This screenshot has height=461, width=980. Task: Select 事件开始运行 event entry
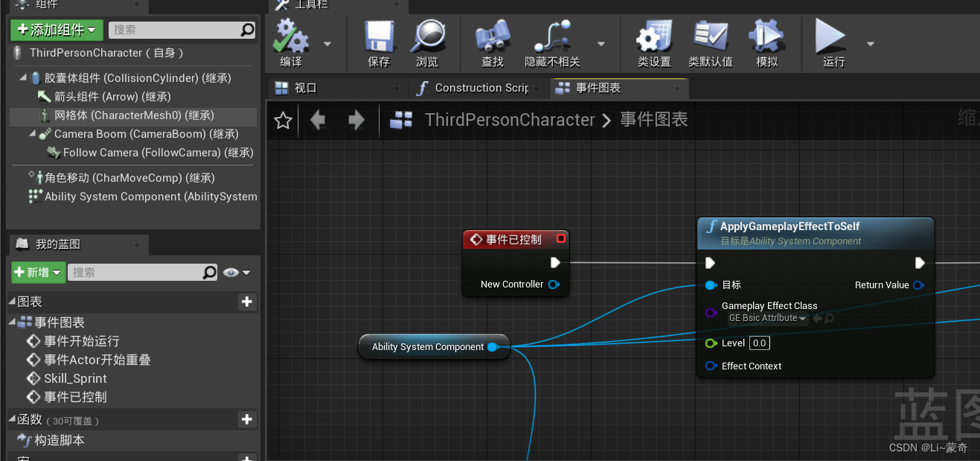(x=81, y=341)
